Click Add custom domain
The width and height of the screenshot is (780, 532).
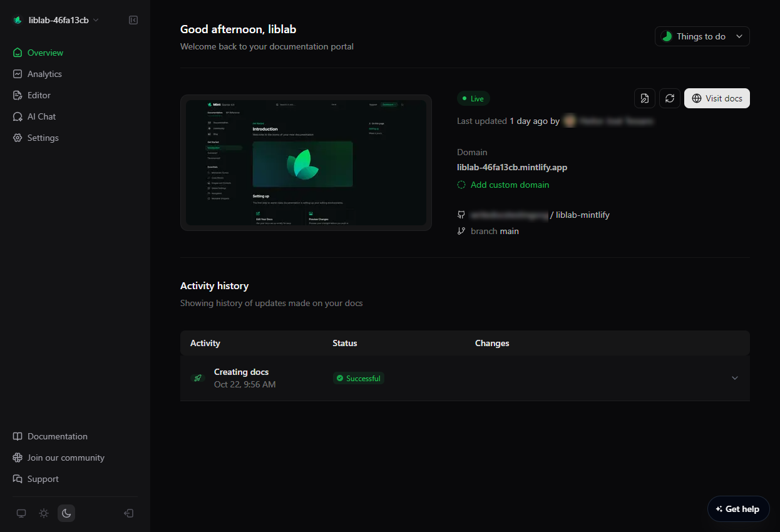click(510, 185)
